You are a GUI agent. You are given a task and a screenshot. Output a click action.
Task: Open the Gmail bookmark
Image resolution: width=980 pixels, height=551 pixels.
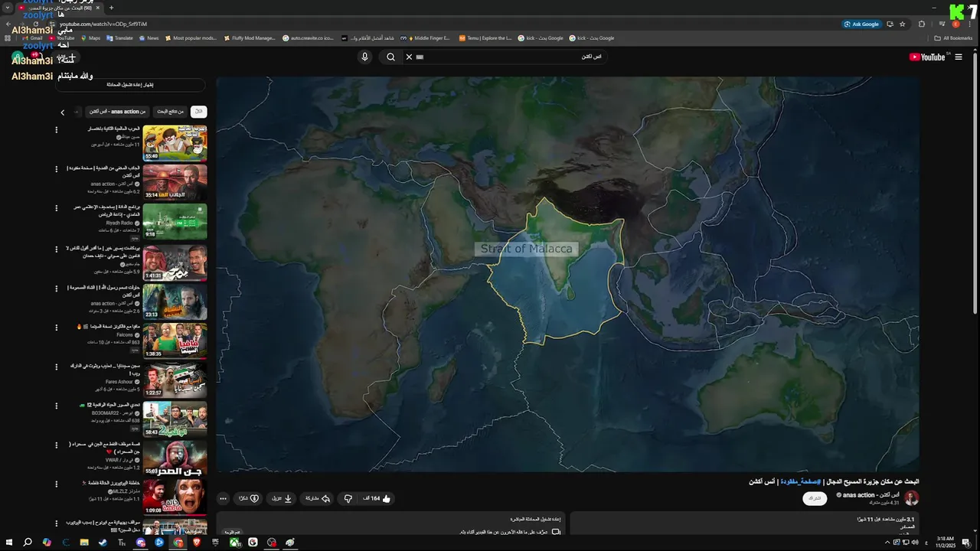[x=32, y=37]
